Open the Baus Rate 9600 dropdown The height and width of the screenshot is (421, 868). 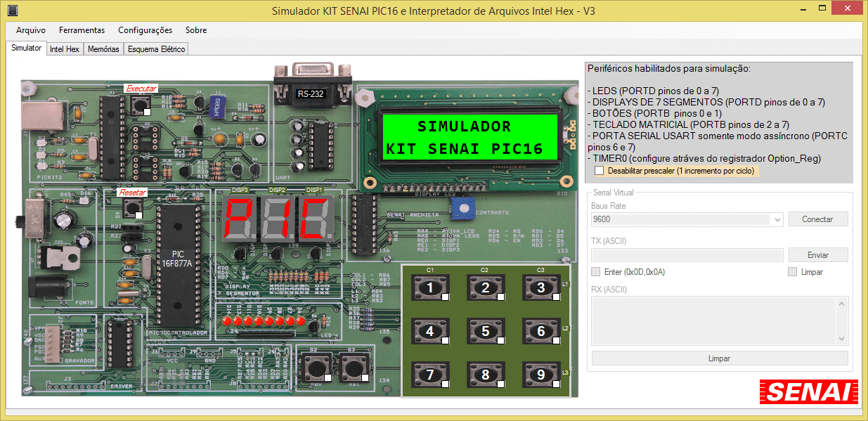tap(777, 220)
